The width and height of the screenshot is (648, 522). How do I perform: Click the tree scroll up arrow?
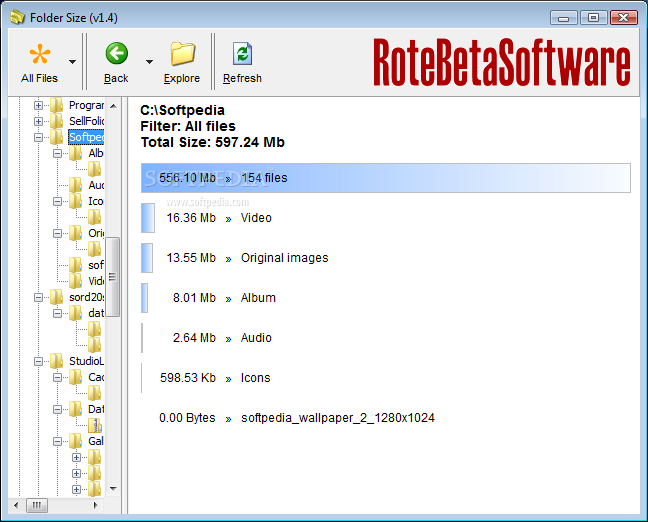[113, 106]
